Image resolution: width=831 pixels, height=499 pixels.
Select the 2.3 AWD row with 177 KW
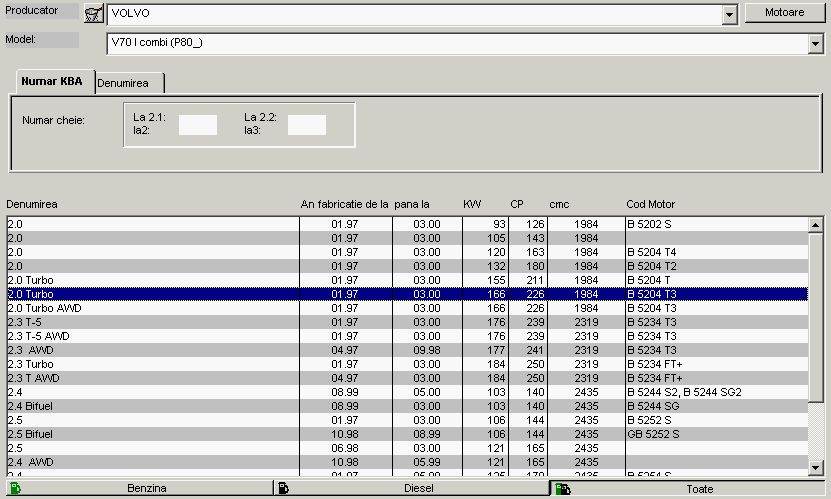coord(407,350)
